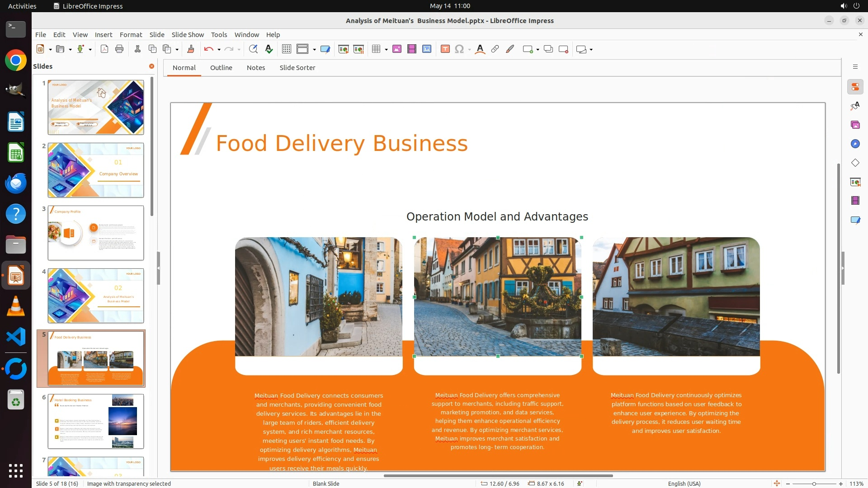Image resolution: width=868 pixels, height=488 pixels.
Task: Open sidebar Navigator compass icon
Action: pos(855,144)
